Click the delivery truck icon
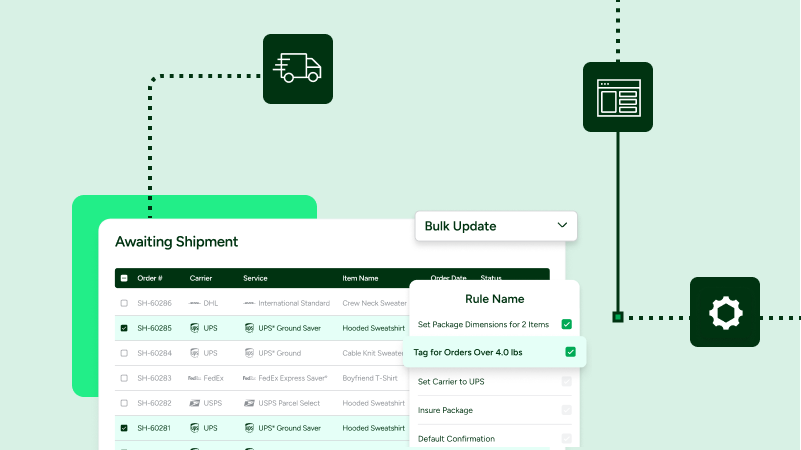This screenshot has width=801, height=450. pyautogui.click(x=298, y=69)
